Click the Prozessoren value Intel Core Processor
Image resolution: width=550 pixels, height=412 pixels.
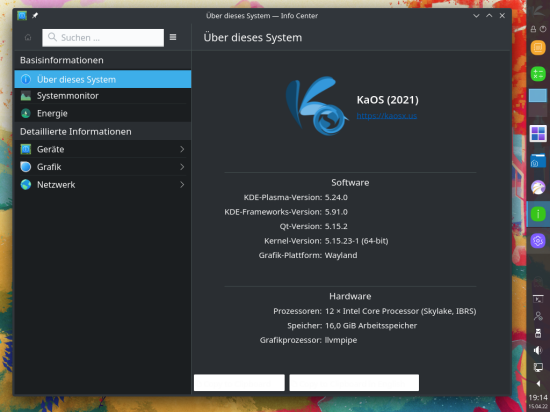401,311
